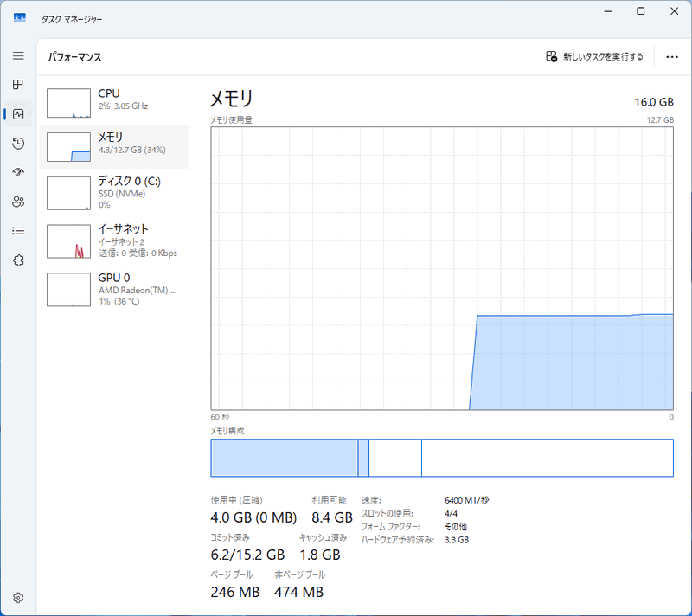The width and height of the screenshot is (692, 616).
Task: Open the Startup apps view
Action: (17, 172)
